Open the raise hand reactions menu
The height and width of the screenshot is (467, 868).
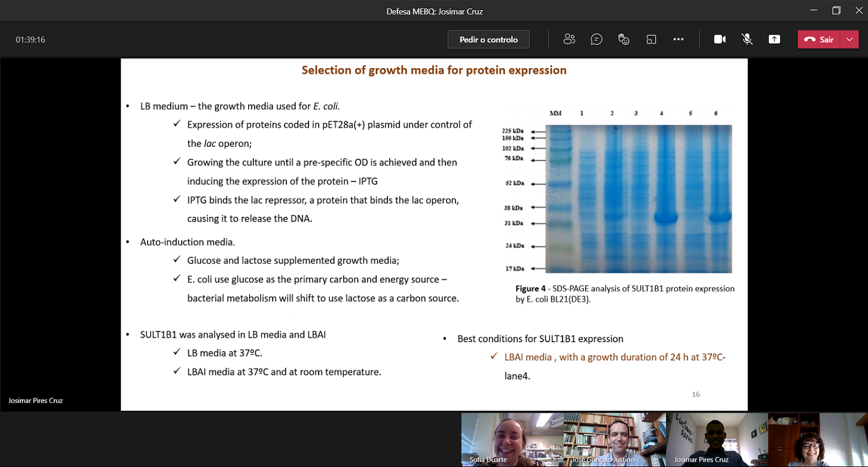[624, 39]
